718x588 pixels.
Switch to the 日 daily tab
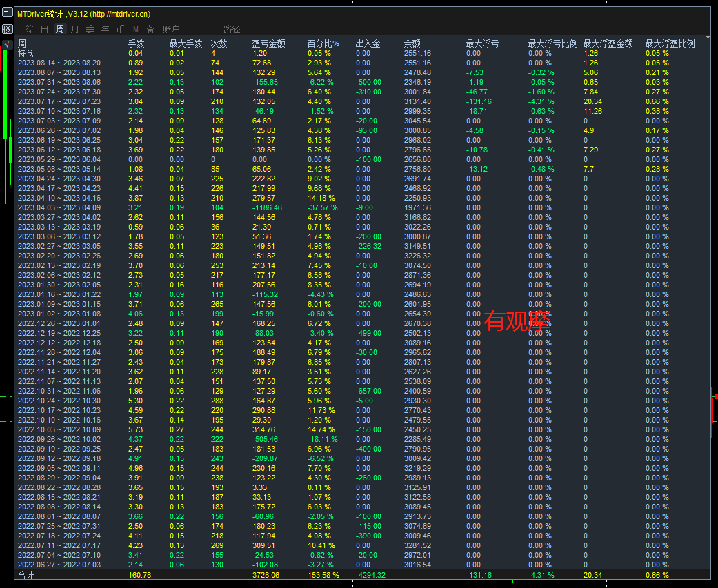(44, 29)
